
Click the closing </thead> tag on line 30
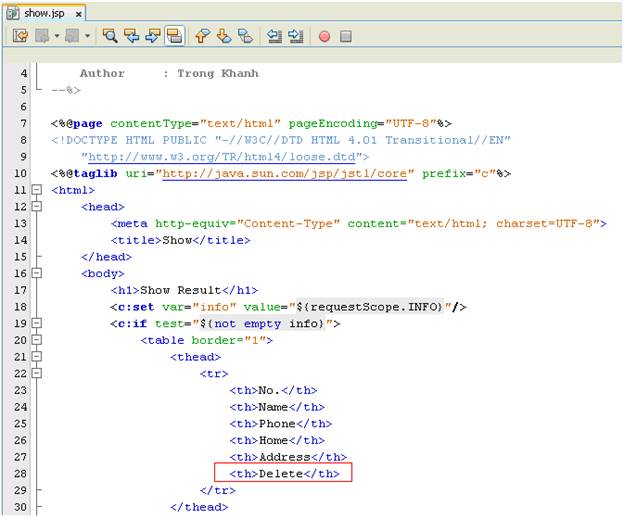(199, 507)
